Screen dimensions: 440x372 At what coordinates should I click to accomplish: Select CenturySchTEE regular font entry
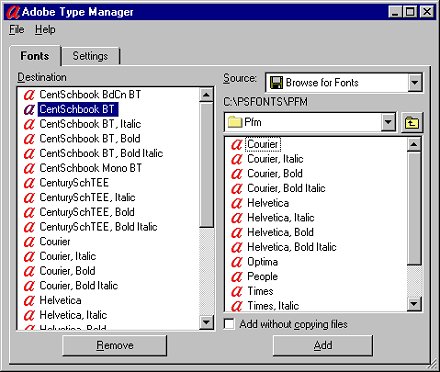[74, 183]
